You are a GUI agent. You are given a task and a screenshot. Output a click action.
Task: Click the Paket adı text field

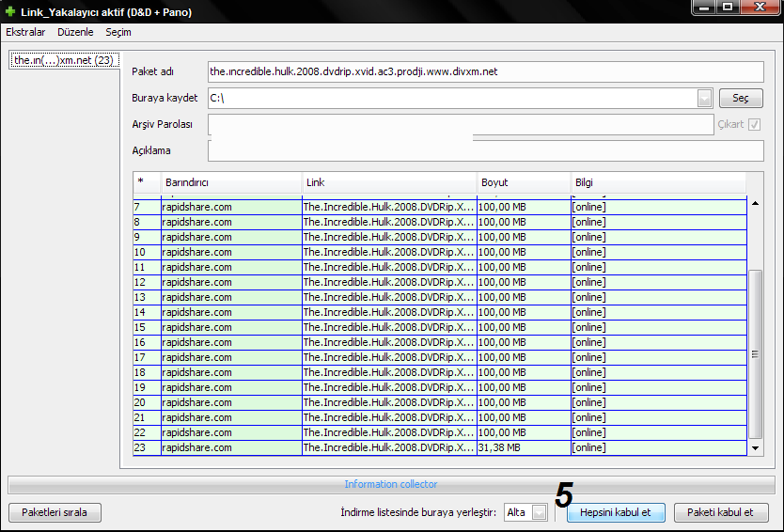[x=485, y=71]
